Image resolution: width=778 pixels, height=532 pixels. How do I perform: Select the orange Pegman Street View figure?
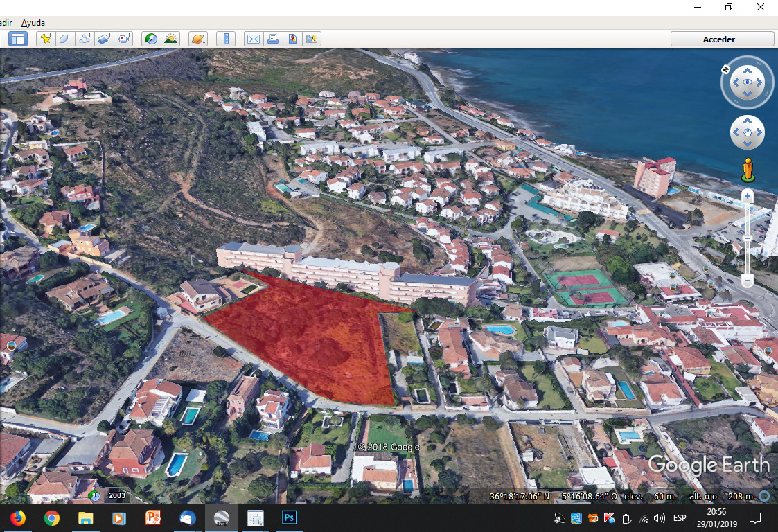click(748, 170)
